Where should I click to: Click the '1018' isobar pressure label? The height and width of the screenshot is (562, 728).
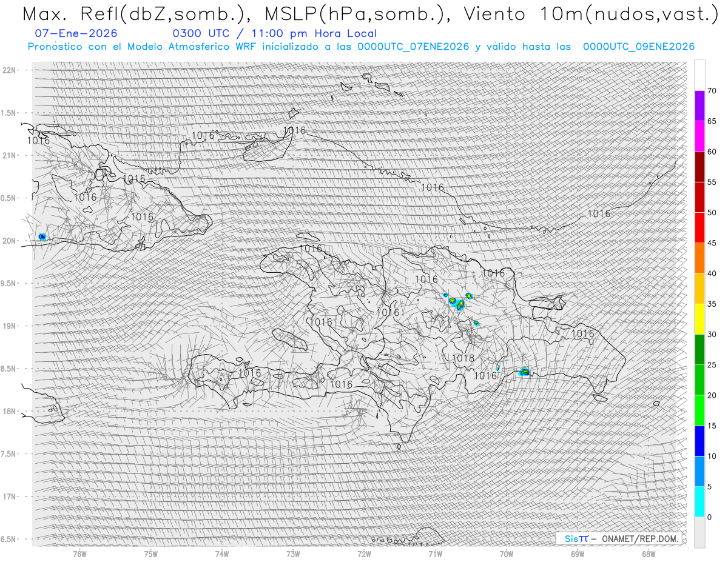point(463,358)
